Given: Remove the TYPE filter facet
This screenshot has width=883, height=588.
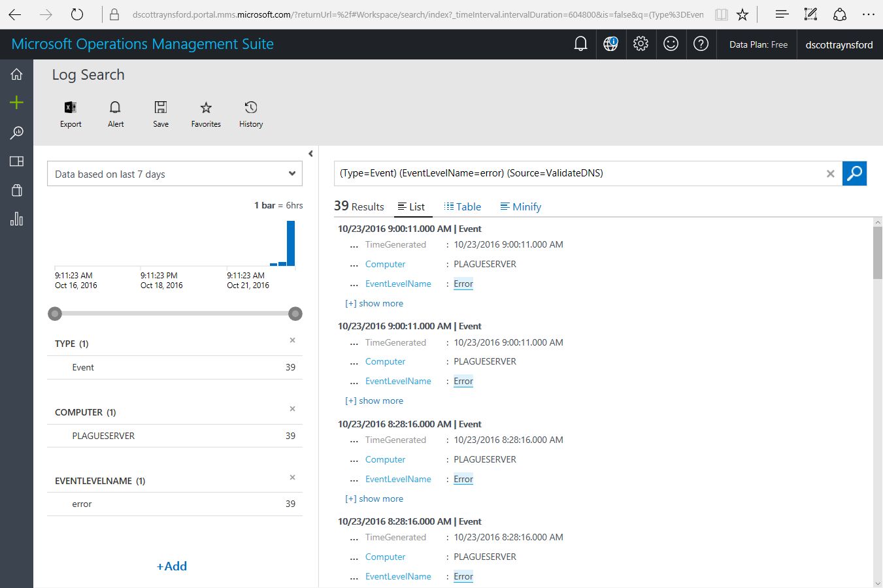Looking at the screenshot, I should coord(292,340).
